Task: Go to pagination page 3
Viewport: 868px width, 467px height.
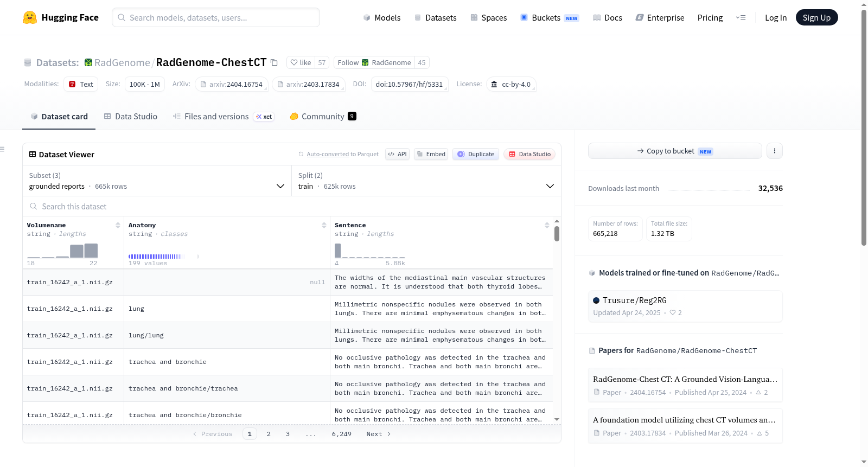Action: 288,434
